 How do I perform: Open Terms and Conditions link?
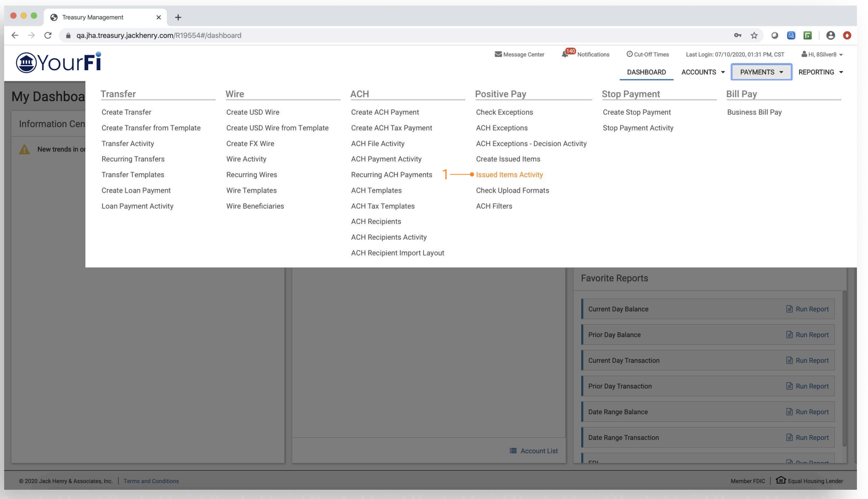tap(151, 481)
